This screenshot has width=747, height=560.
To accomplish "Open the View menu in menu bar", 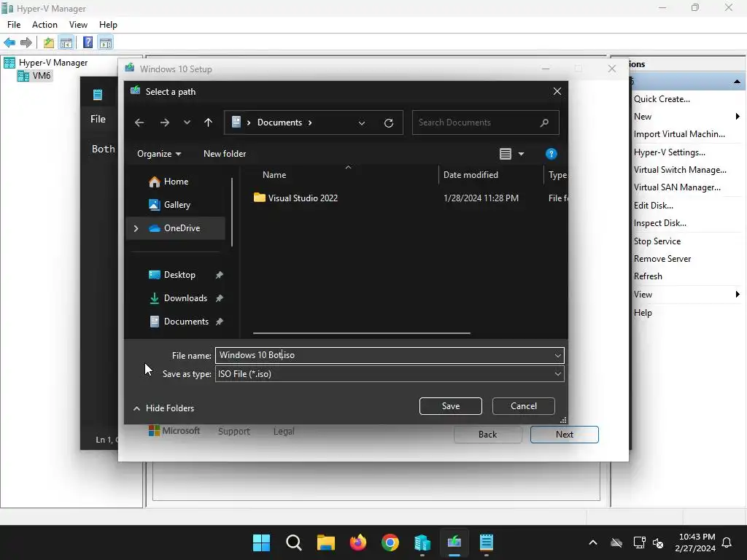I will tap(78, 25).
